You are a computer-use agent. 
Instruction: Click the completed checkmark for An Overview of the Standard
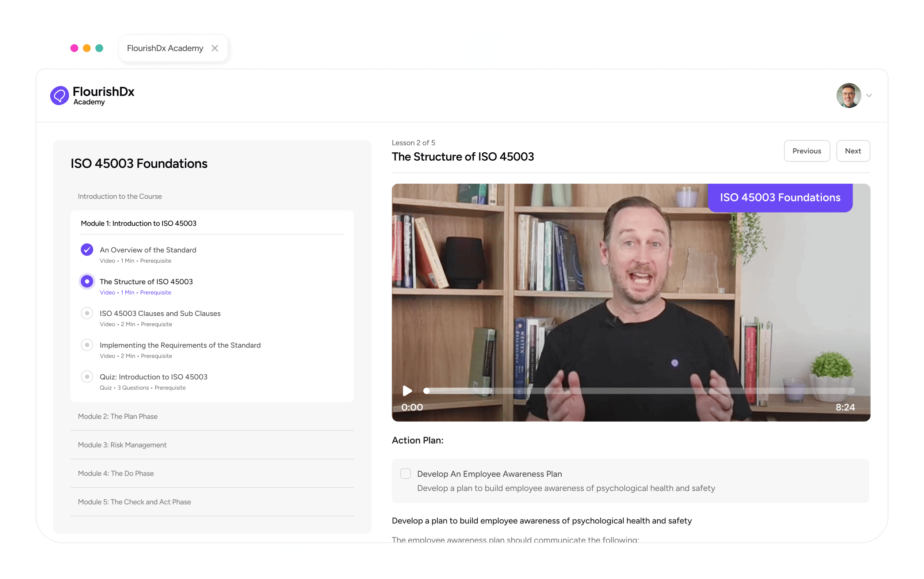tap(87, 249)
